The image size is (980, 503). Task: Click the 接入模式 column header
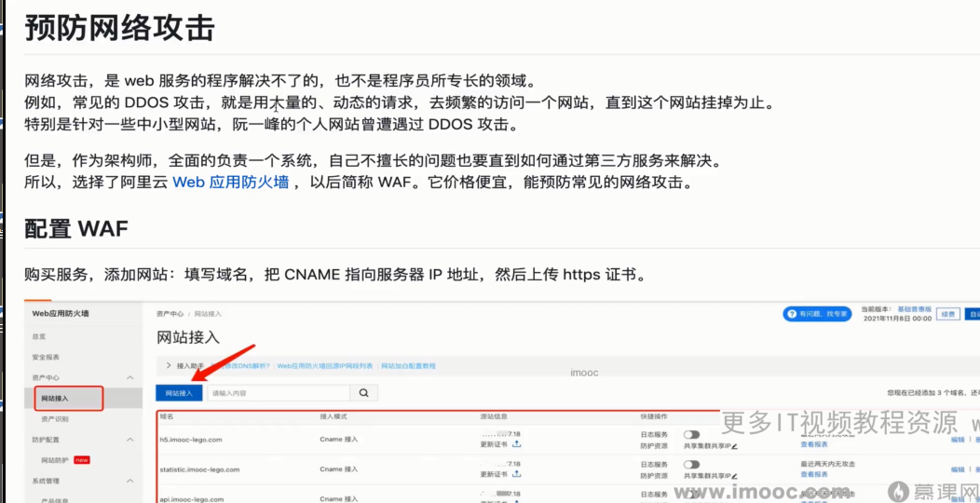[333, 416]
